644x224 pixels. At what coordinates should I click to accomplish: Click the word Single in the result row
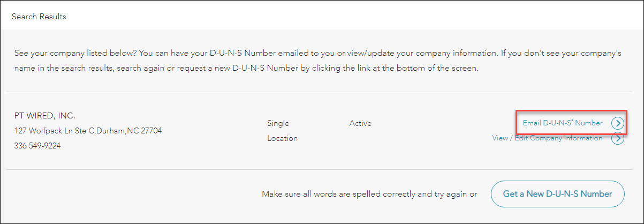278,124
